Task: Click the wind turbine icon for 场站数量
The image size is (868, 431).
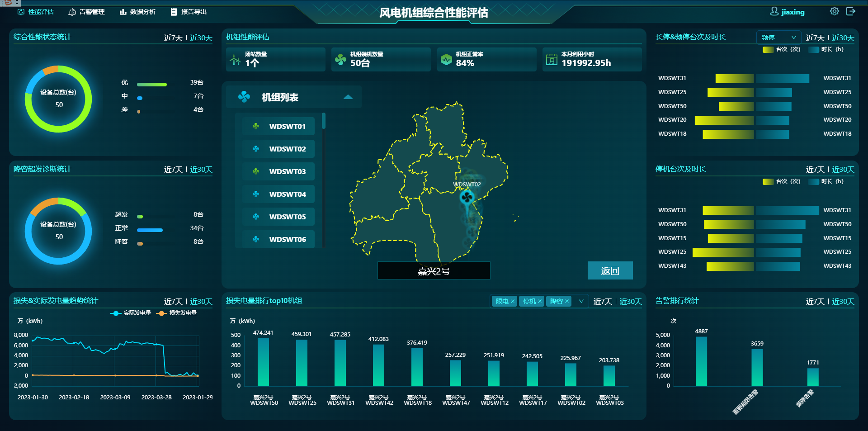Action: point(235,60)
